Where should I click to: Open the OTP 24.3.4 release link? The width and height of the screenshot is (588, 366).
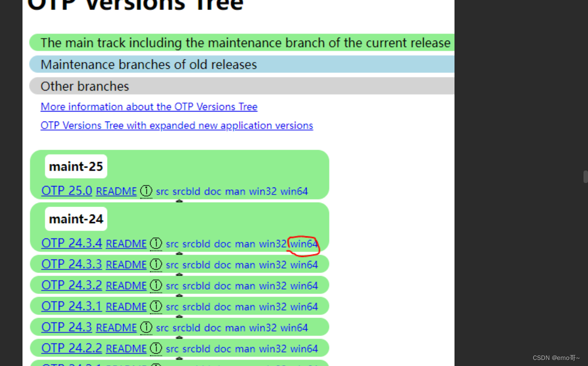click(71, 243)
